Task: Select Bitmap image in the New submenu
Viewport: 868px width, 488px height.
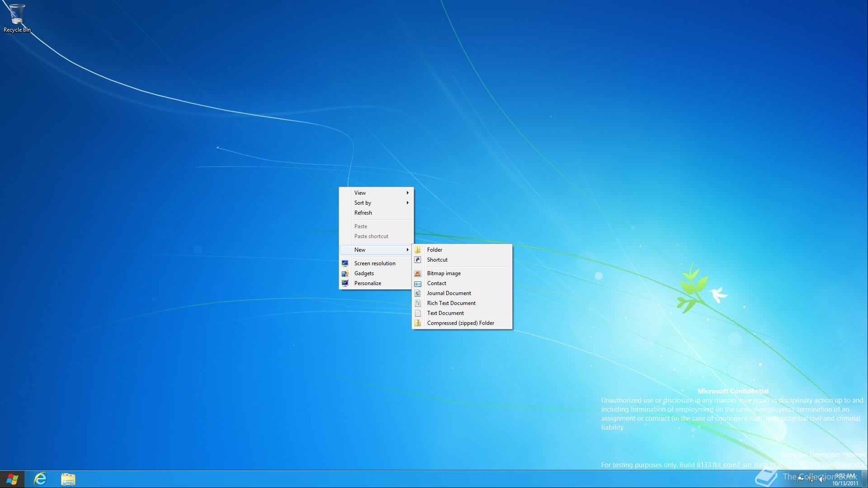Action: coord(462,273)
